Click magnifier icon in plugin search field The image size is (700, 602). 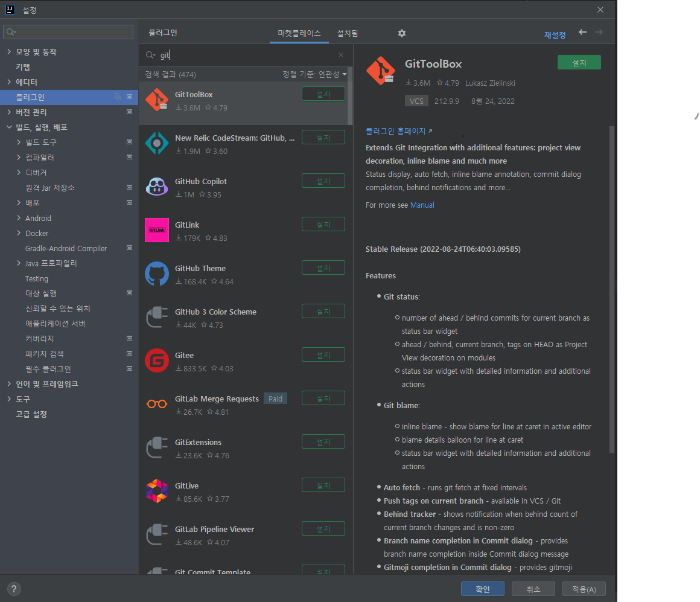click(150, 55)
